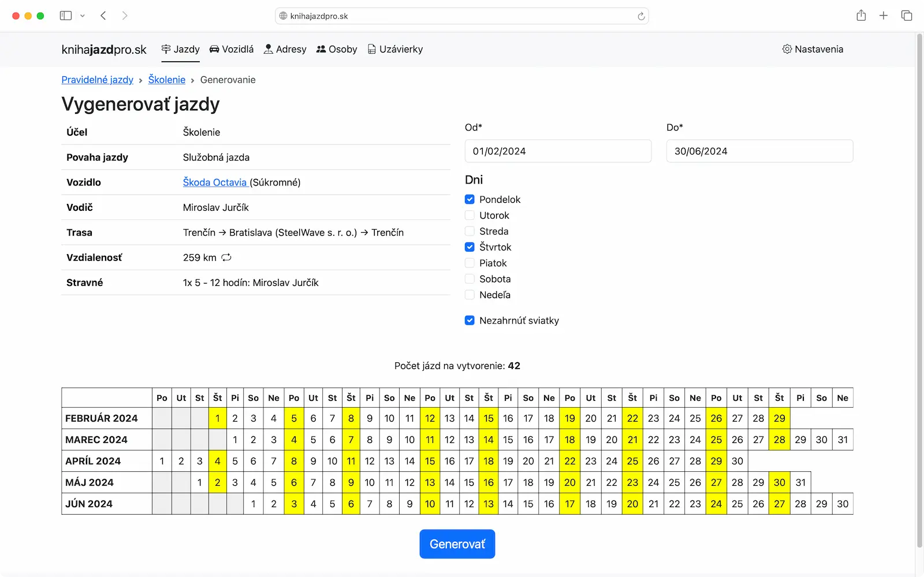Viewport: 924px width, 577px height.
Task: Click the Trenčín → Bratislava route text
Action: coord(293,233)
